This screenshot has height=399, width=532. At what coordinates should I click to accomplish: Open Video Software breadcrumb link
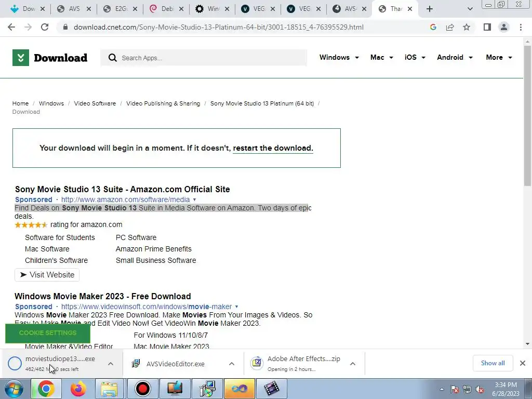(x=95, y=103)
